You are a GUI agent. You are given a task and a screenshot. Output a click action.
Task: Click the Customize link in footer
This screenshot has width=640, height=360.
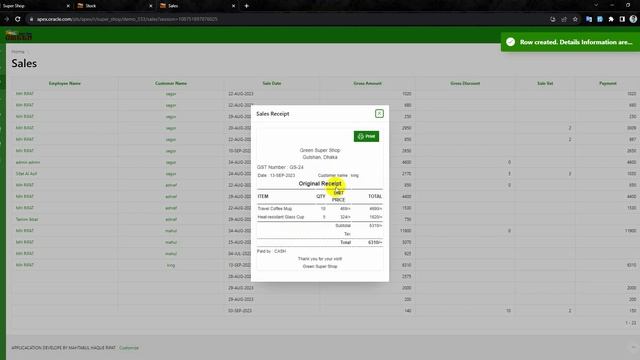tap(129, 348)
